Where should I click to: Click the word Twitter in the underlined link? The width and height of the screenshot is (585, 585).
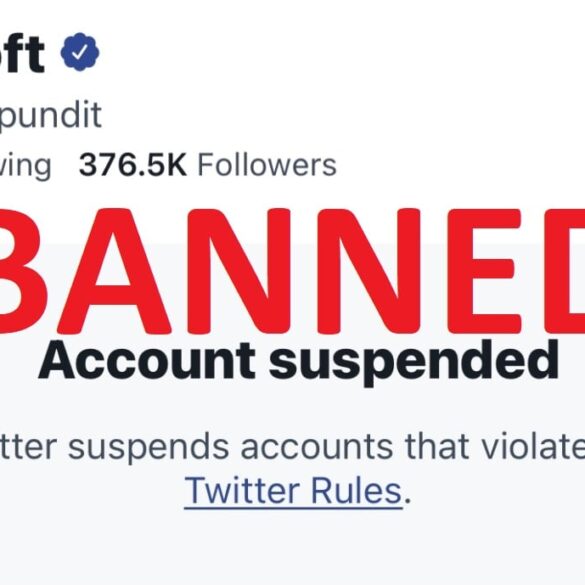tap(243, 491)
